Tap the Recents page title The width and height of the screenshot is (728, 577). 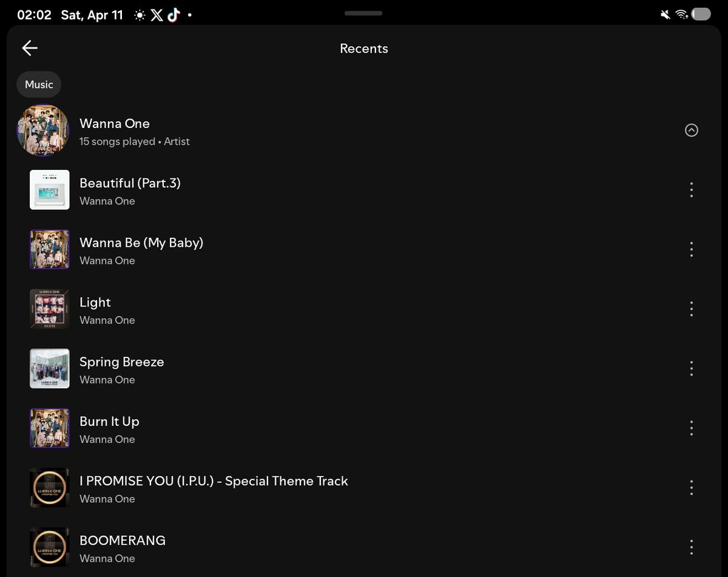coord(364,49)
